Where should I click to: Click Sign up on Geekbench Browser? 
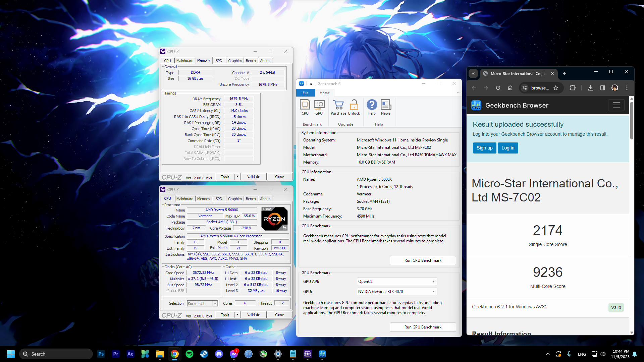pyautogui.click(x=485, y=148)
